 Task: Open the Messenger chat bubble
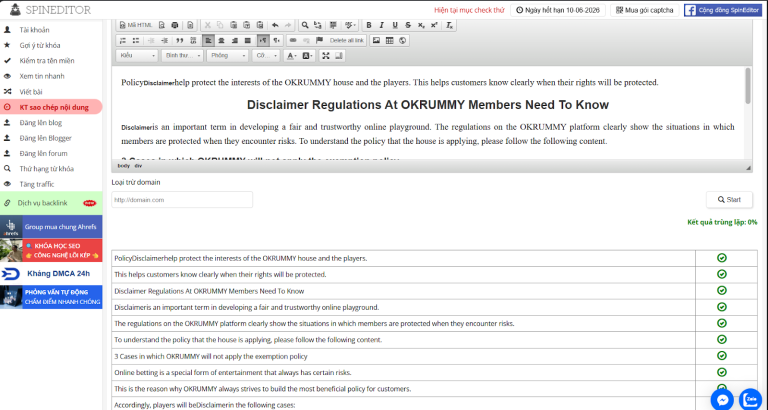coord(722,399)
